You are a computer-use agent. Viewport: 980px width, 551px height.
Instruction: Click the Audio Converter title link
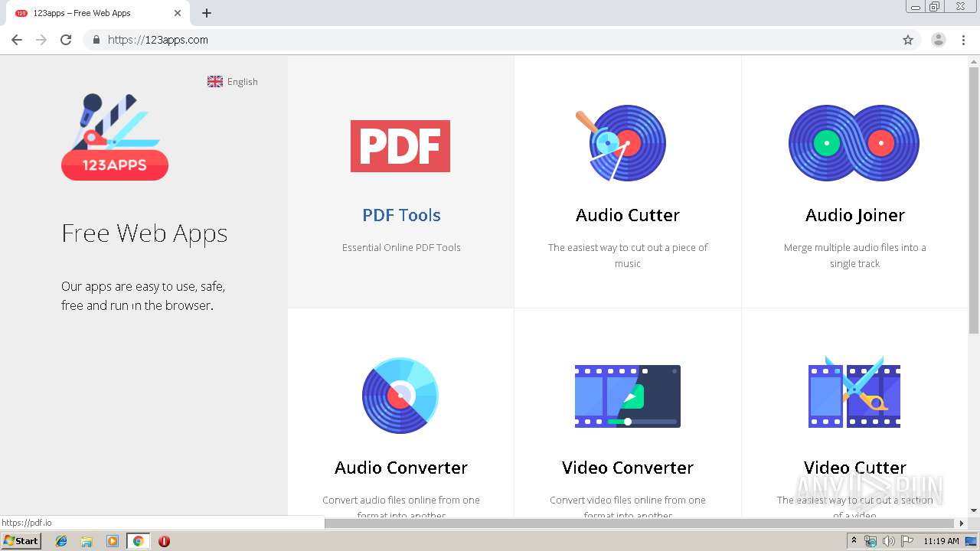(401, 468)
